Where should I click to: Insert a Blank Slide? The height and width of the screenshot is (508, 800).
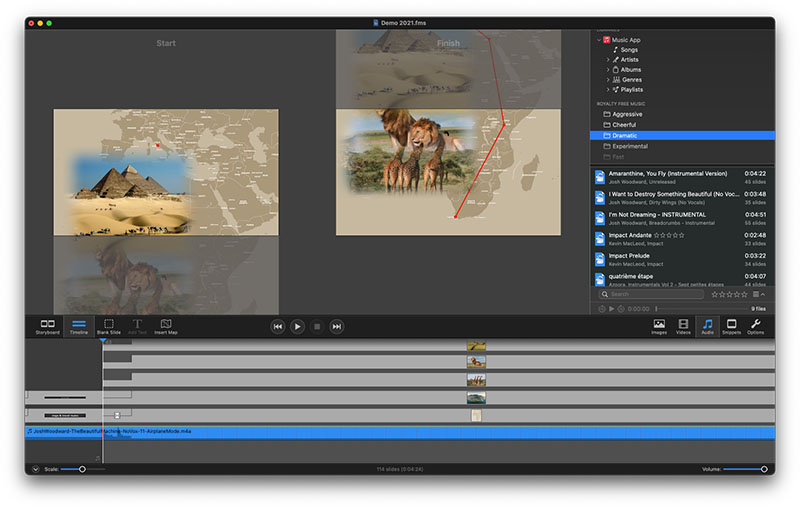point(109,326)
